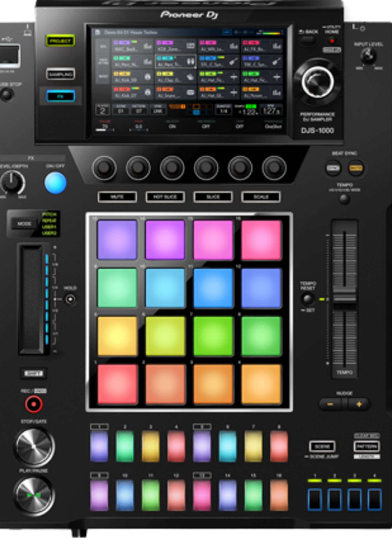Toggle Velocity ON setting on screen
The image size is (392, 549).
172,125
